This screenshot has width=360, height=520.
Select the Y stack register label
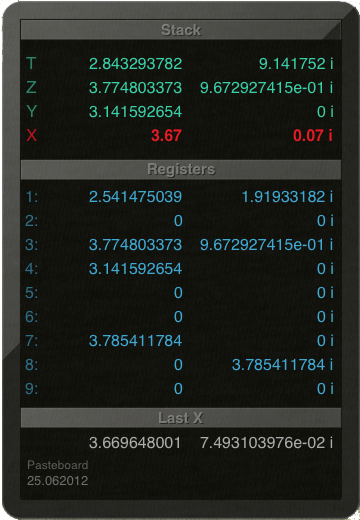coord(31,111)
